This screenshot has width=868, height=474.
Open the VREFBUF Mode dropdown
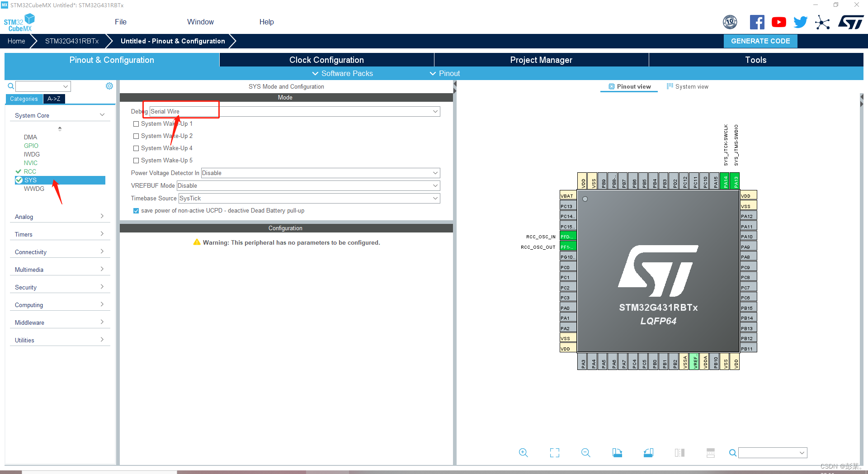[308, 185]
